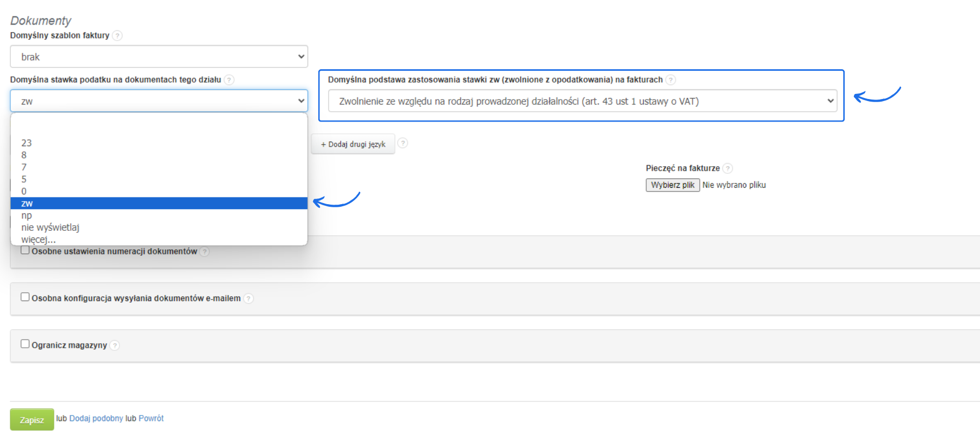This screenshot has height=436, width=980.
Task: Click help icon beside Osobne ustawienia numeracji dokumentów
Action: 205,251
